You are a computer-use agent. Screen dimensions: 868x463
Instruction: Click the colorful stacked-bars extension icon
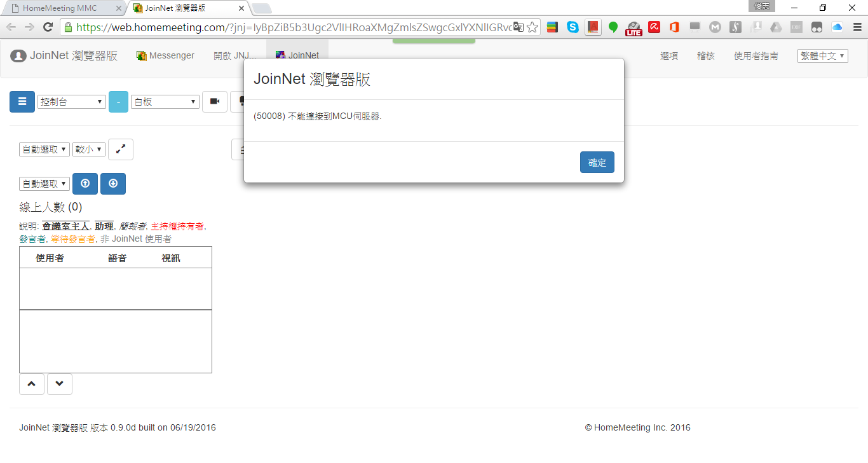[x=553, y=27]
